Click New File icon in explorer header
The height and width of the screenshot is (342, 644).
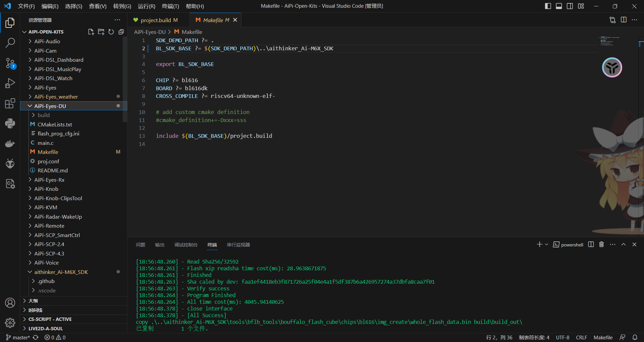(x=91, y=32)
